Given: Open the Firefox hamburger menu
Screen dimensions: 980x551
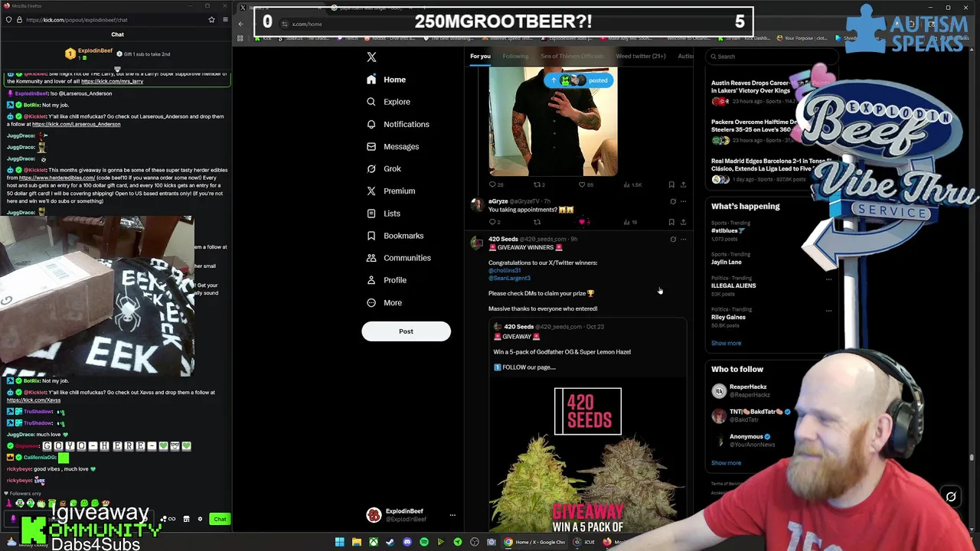Looking at the screenshot, I should pyautogui.click(x=225, y=20).
